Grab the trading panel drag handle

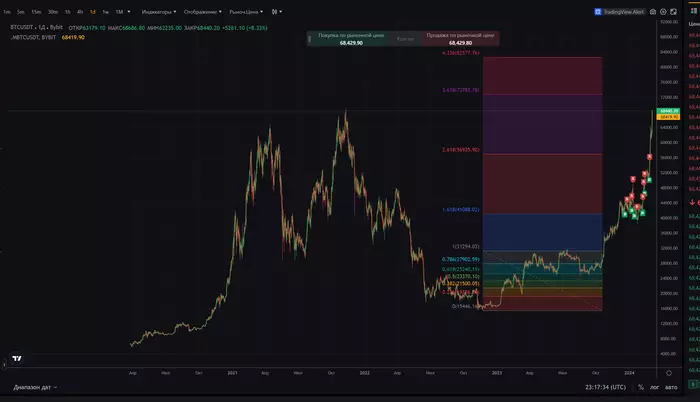[x=309, y=39]
